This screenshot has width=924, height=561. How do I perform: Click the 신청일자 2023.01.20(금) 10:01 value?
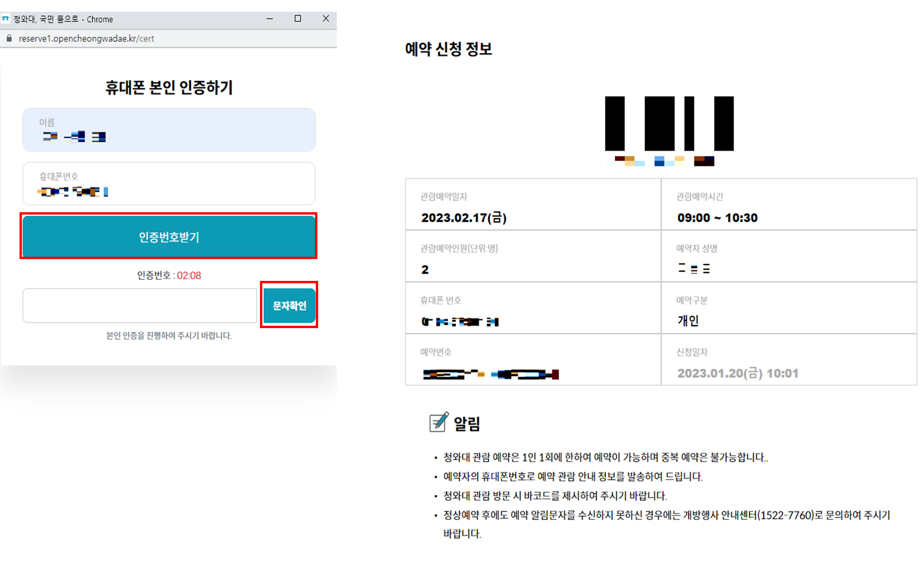pyautogui.click(x=737, y=373)
